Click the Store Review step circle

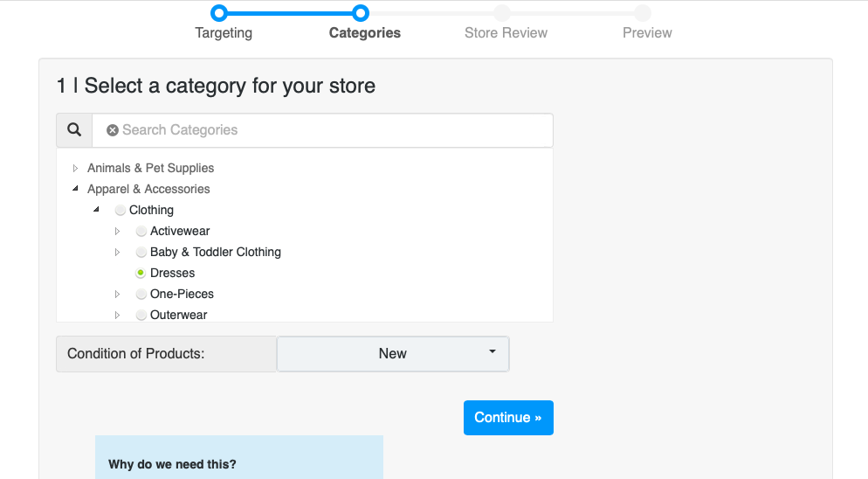coord(502,13)
